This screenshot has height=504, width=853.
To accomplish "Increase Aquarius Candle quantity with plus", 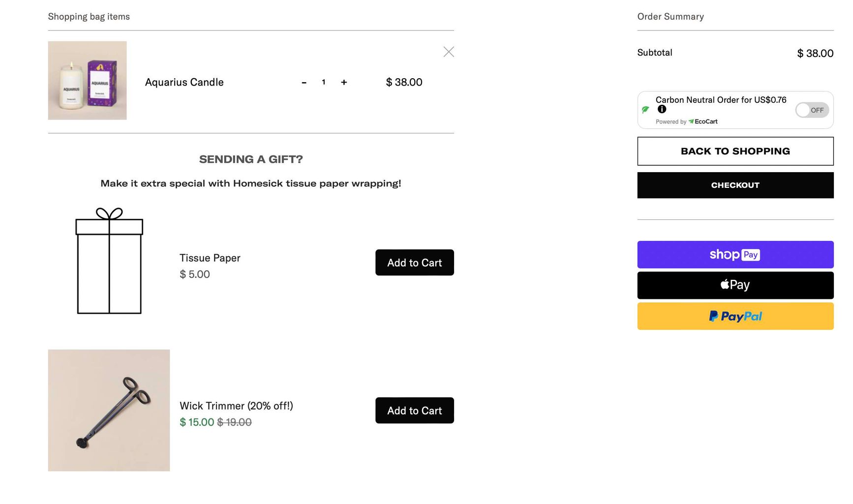I will coord(344,83).
